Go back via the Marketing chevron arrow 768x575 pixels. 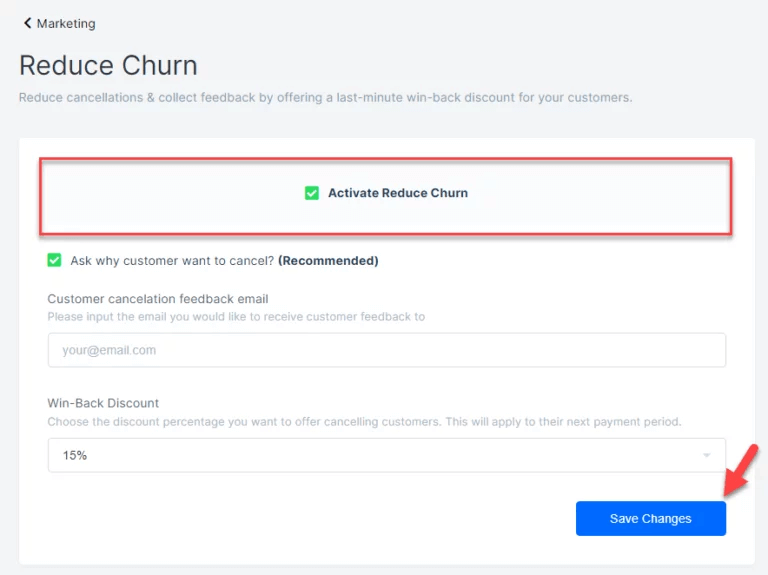point(27,23)
